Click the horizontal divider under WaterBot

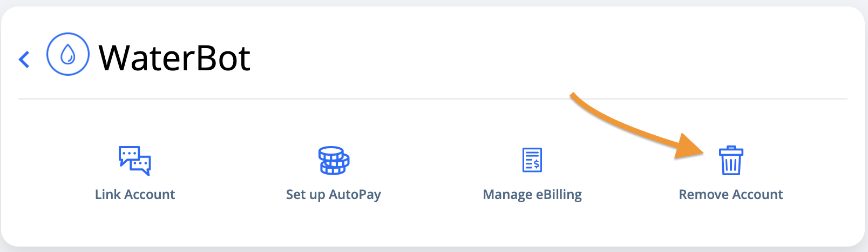(x=433, y=99)
